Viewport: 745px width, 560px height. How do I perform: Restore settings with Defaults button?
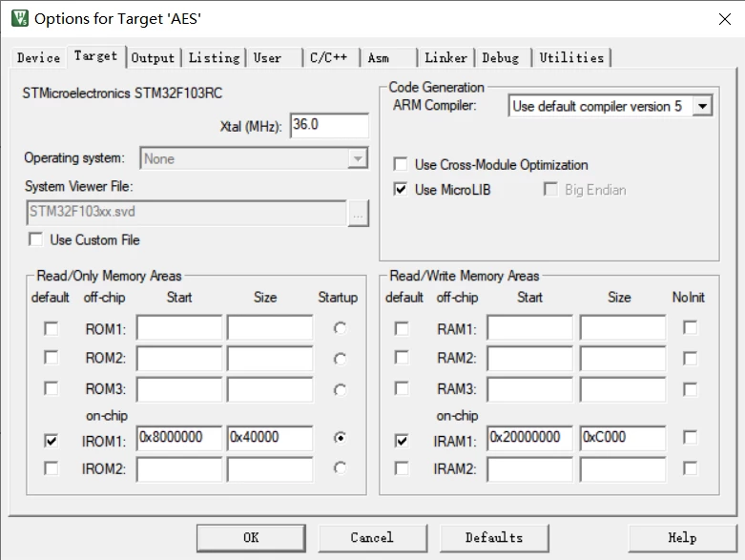coord(494,538)
